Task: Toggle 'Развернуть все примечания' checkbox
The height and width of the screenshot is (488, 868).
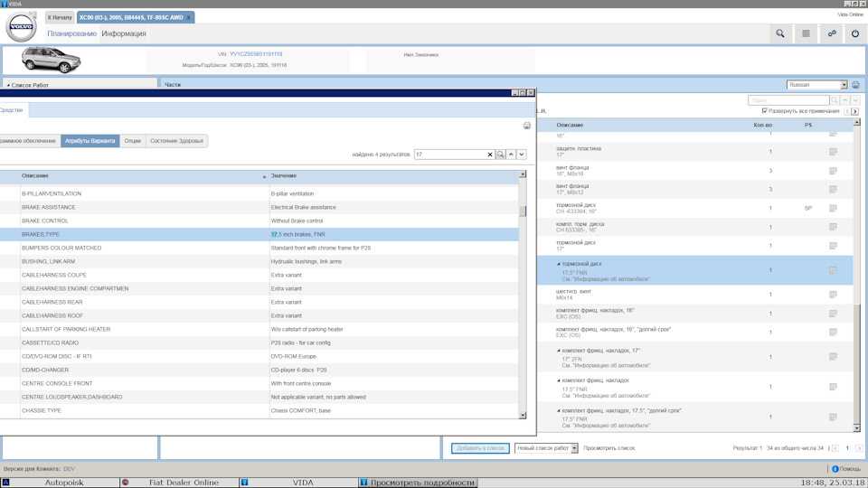Action: (765, 110)
